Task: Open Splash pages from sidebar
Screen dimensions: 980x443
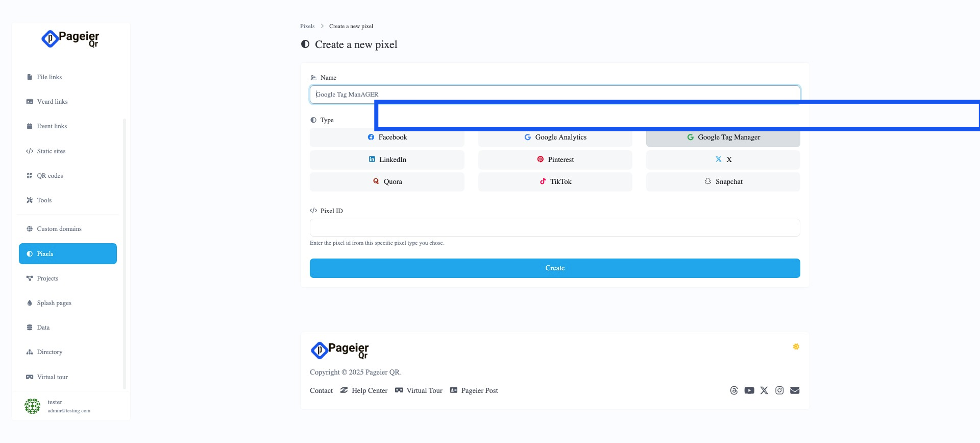Action: click(x=54, y=303)
